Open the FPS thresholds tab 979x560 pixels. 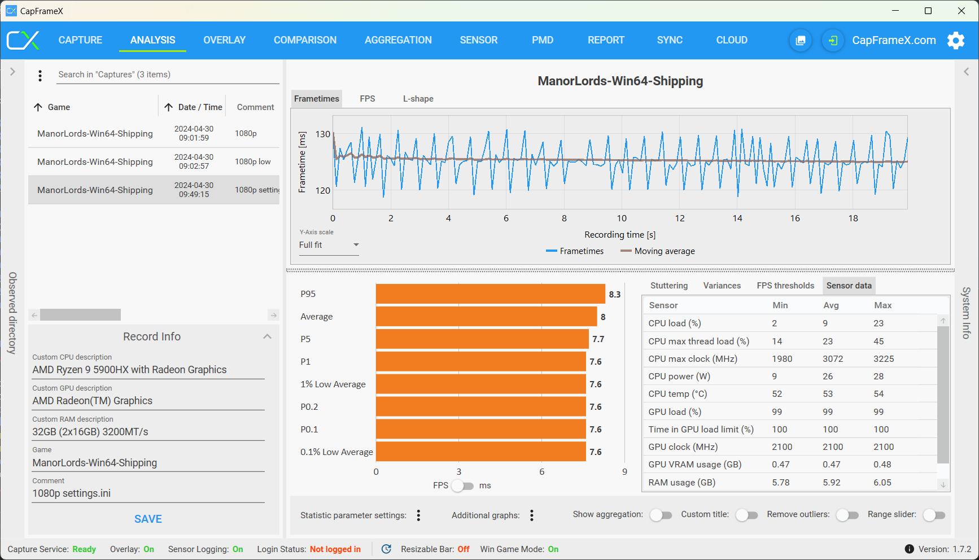point(785,286)
